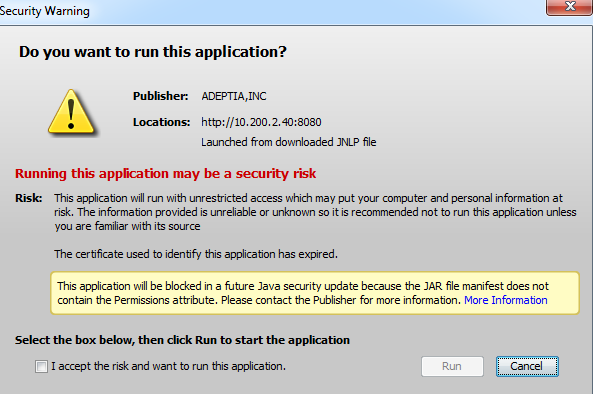Check the accept-risk checkbox

(41, 366)
